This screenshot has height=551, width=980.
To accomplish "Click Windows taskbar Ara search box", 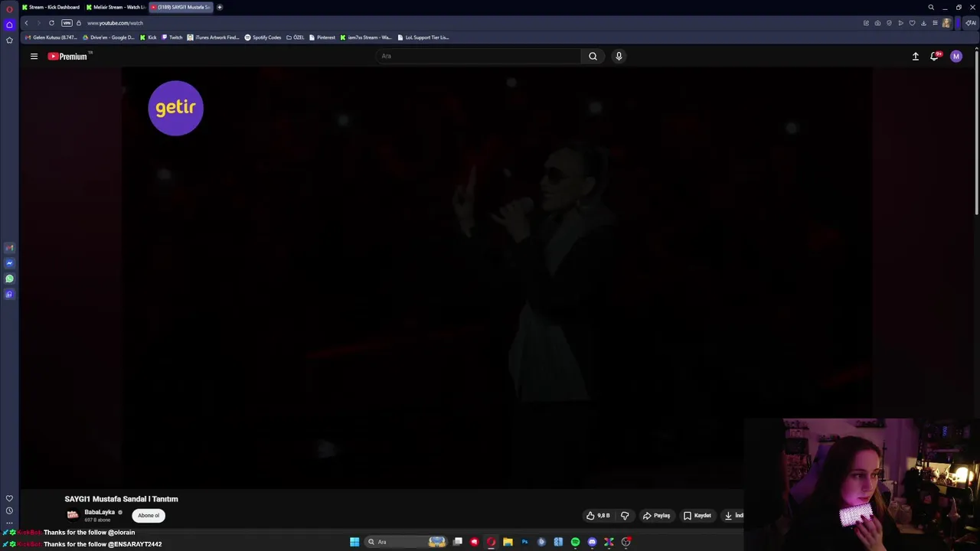I will click(407, 542).
